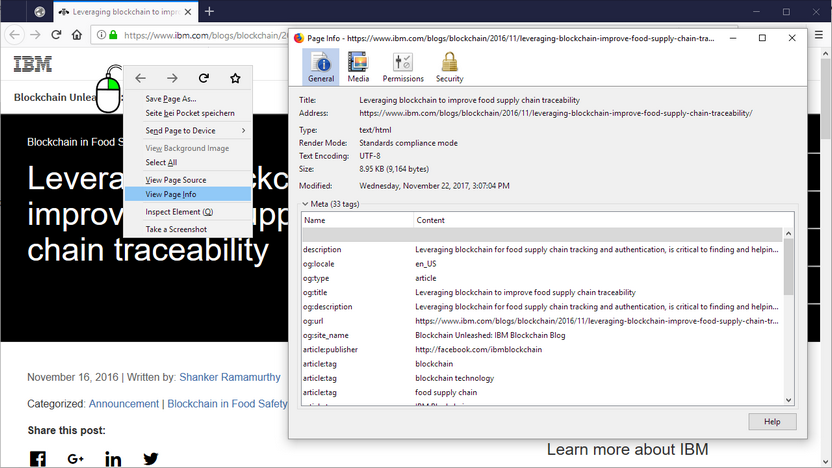
Task: Share post on Google Plus
Action: pos(75,459)
